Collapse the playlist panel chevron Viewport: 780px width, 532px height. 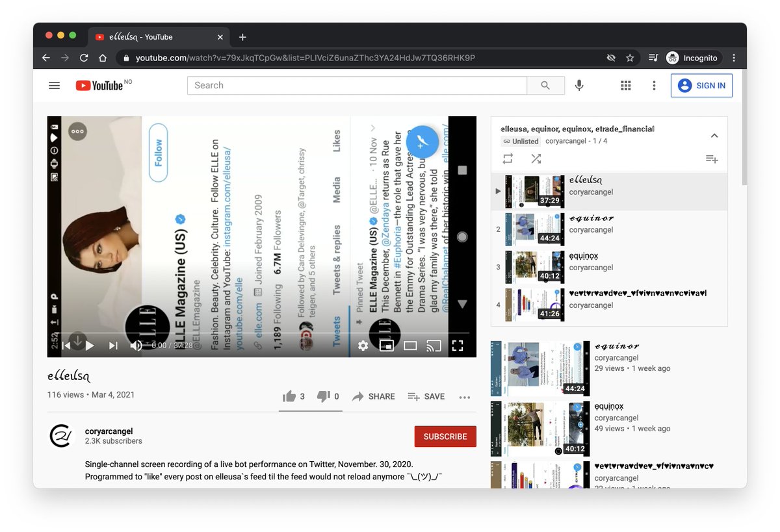tap(714, 136)
